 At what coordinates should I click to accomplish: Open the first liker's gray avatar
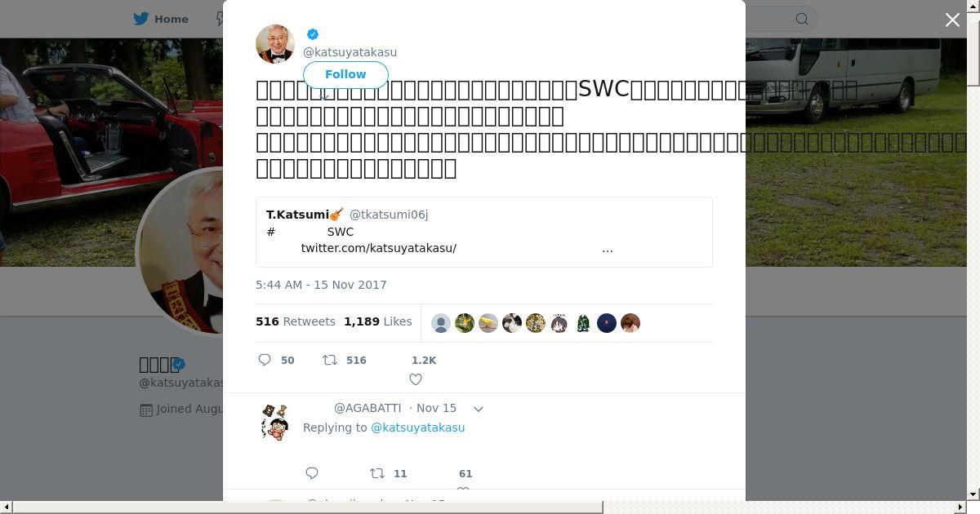pyautogui.click(x=441, y=323)
